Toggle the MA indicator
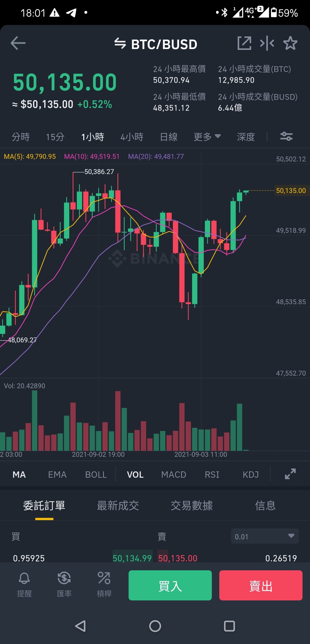The width and height of the screenshot is (310, 644). pyautogui.click(x=19, y=475)
